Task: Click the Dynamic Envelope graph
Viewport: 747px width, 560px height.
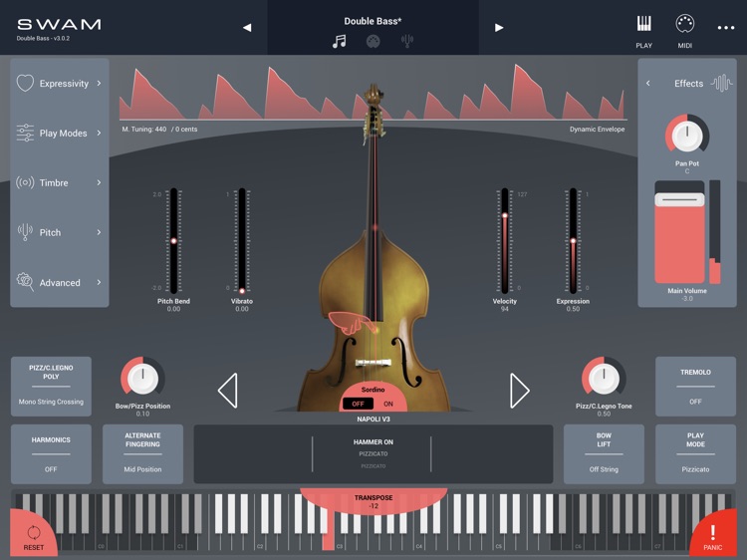Action: coord(373,92)
